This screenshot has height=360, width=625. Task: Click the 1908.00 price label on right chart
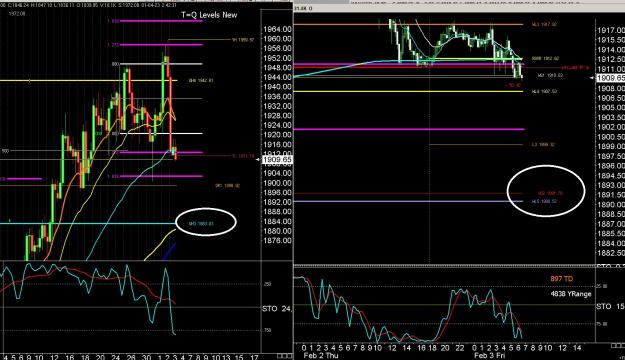[x=611, y=88]
